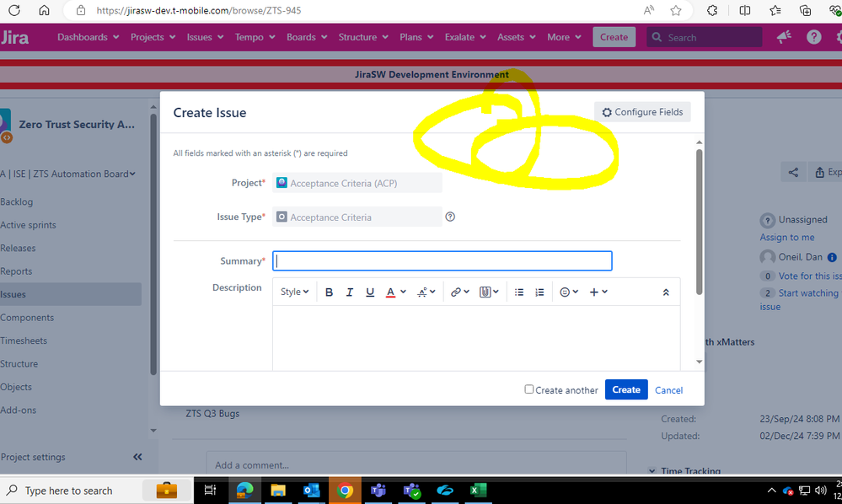
Task: Click the info icon next to Oneil, Dan
Action: click(832, 257)
